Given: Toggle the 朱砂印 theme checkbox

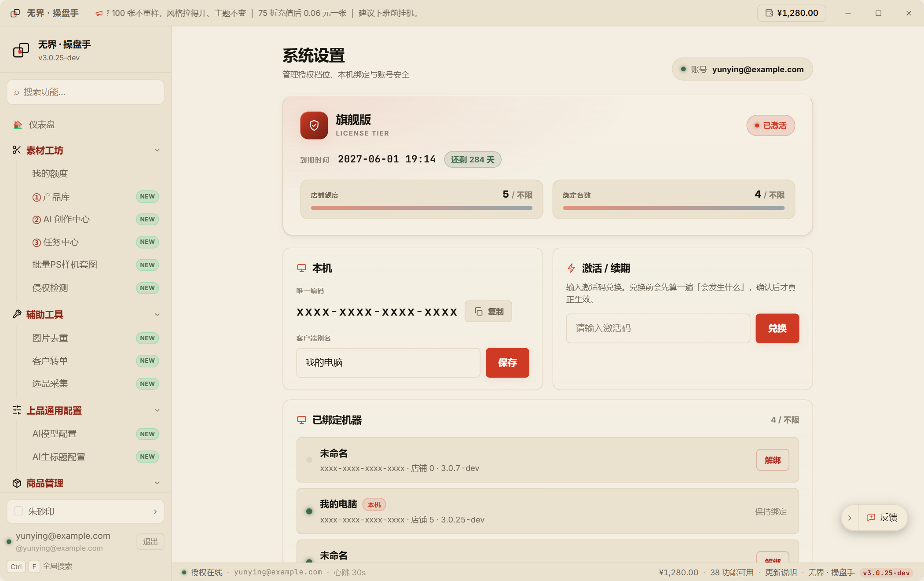Looking at the screenshot, I should click(x=18, y=511).
